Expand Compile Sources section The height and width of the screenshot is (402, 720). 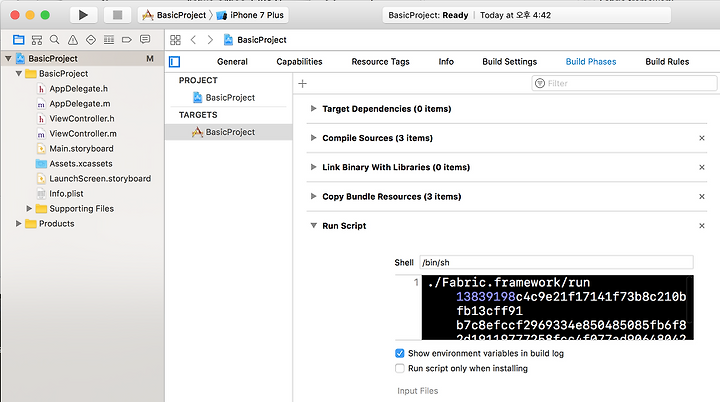click(313, 138)
